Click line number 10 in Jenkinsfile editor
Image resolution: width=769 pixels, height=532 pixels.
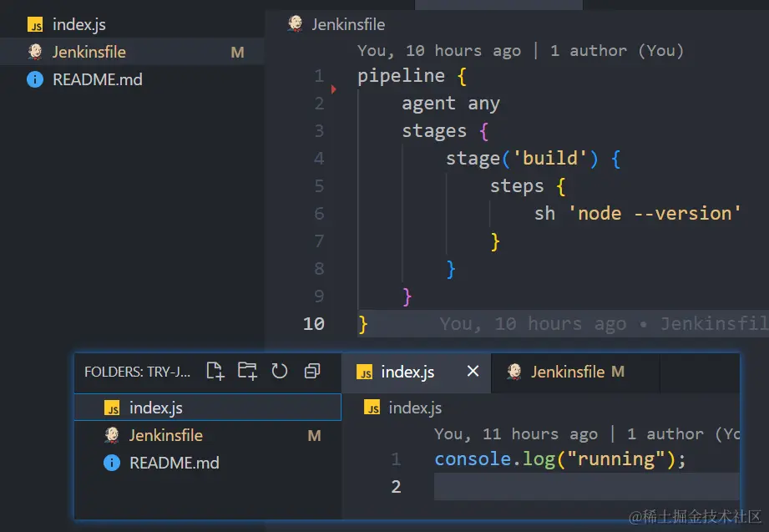tap(314, 324)
